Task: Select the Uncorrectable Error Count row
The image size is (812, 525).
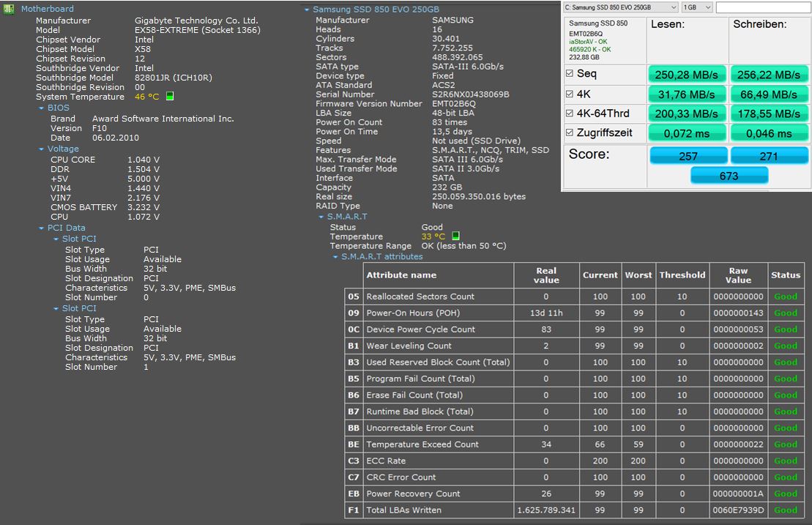Action: pyautogui.click(x=574, y=428)
